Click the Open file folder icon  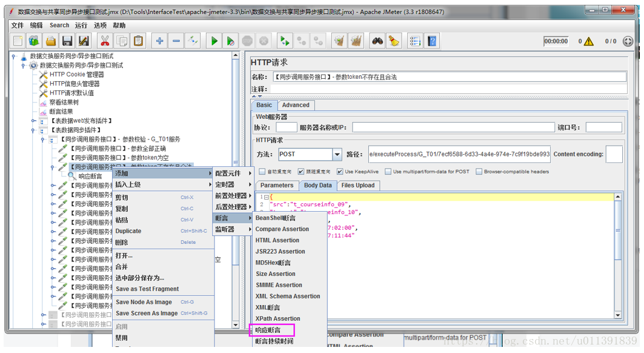pyautogui.click(x=50, y=41)
